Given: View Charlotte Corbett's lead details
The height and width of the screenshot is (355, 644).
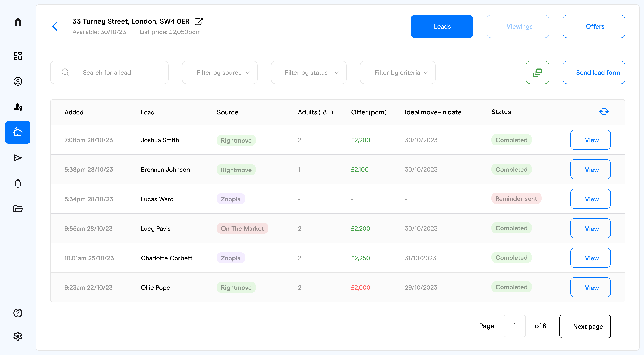Looking at the screenshot, I should (x=590, y=258).
